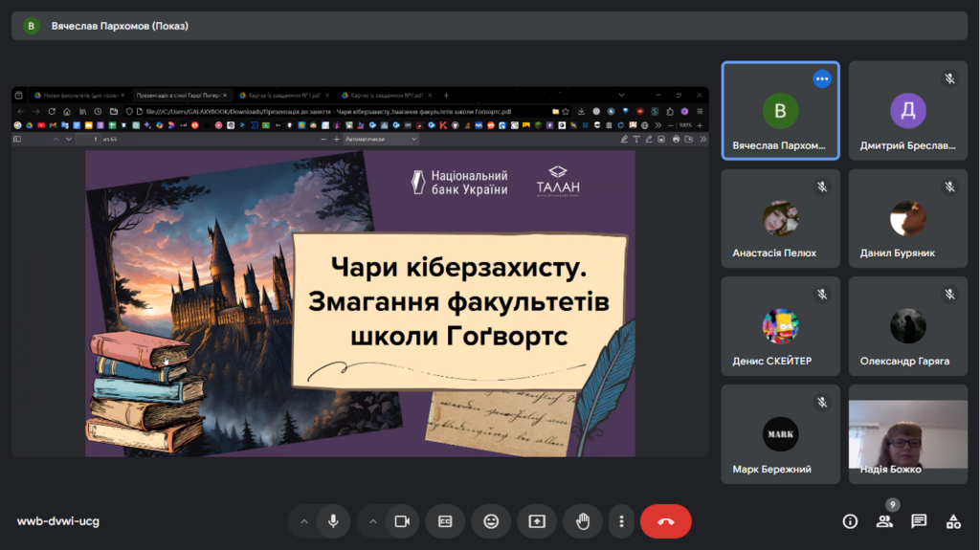Click the muted mic icon on Олександр Гаряга tile
980x550 pixels.
tap(950, 294)
